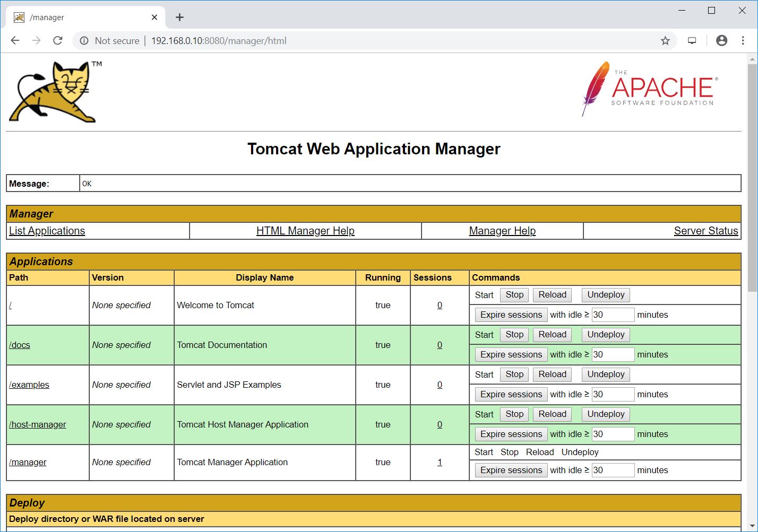Open the /host-manager path link
The width and height of the screenshot is (758, 532).
pos(38,424)
